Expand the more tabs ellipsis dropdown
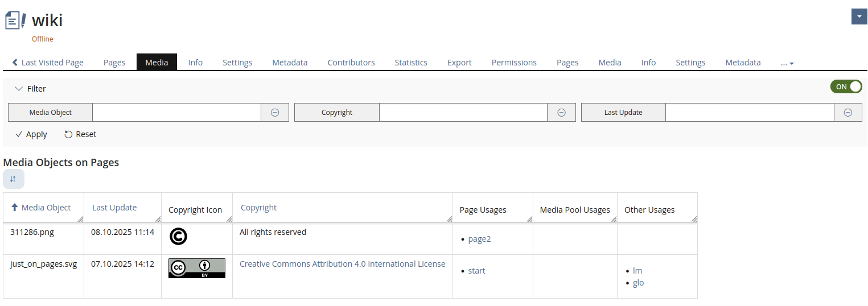868x306 pixels. [787, 63]
